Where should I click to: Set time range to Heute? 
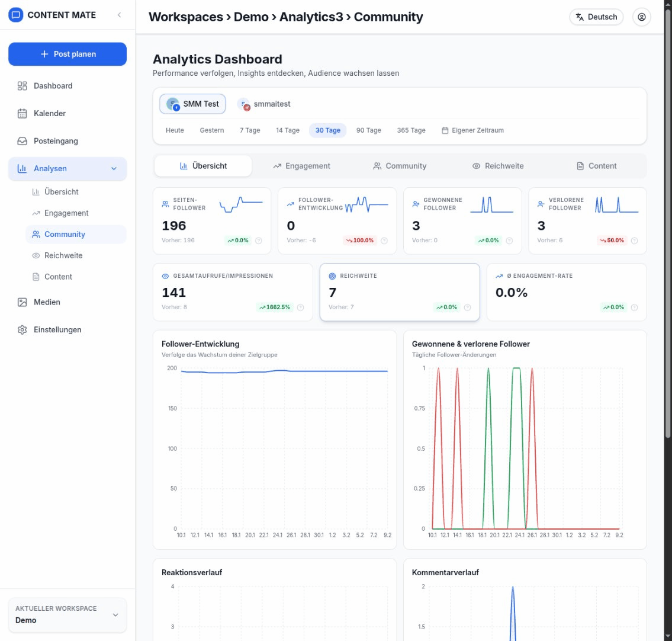tap(175, 130)
